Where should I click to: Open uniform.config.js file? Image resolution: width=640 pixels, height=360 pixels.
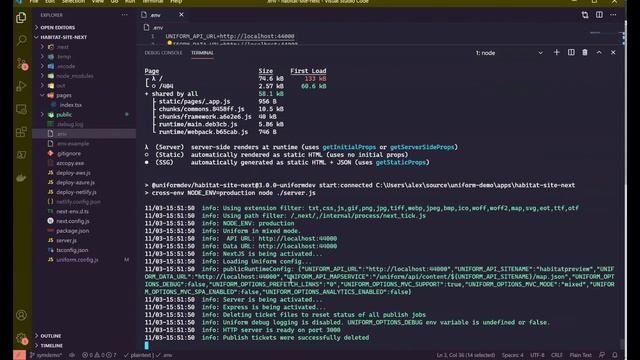(77, 260)
